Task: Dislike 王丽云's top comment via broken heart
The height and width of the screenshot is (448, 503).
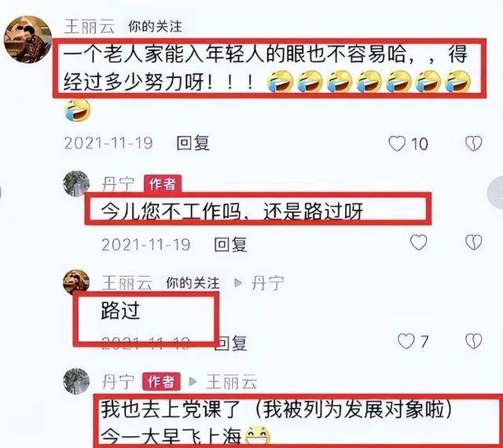Action: 474,144
